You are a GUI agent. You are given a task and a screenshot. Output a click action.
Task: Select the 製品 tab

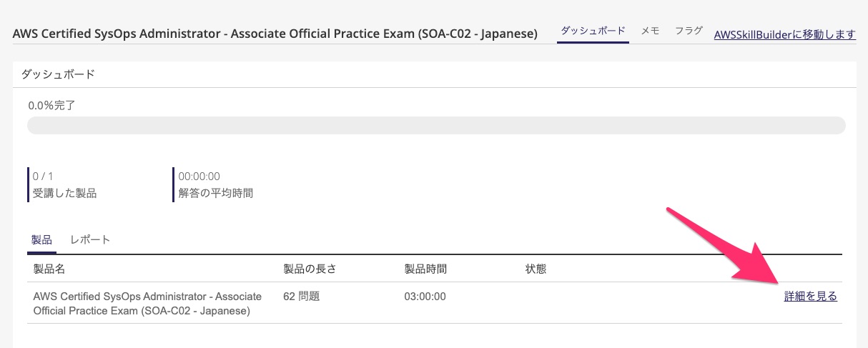click(42, 239)
